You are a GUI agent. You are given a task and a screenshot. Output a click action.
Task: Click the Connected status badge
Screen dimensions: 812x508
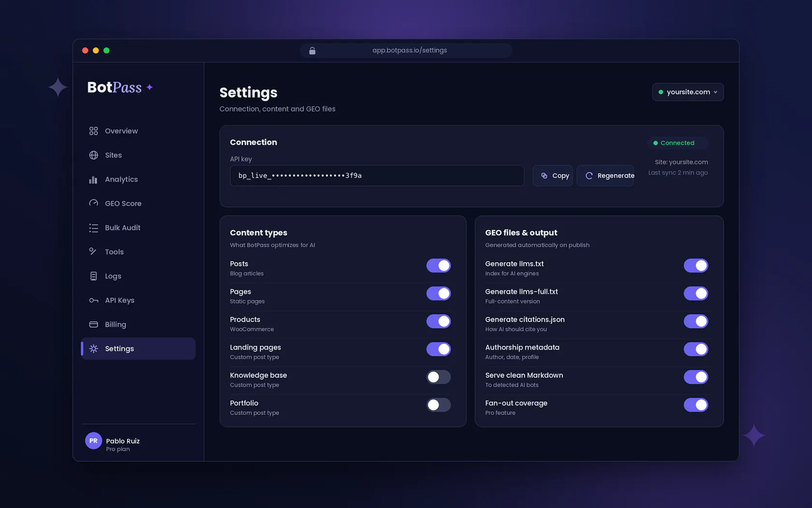(x=677, y=143)
